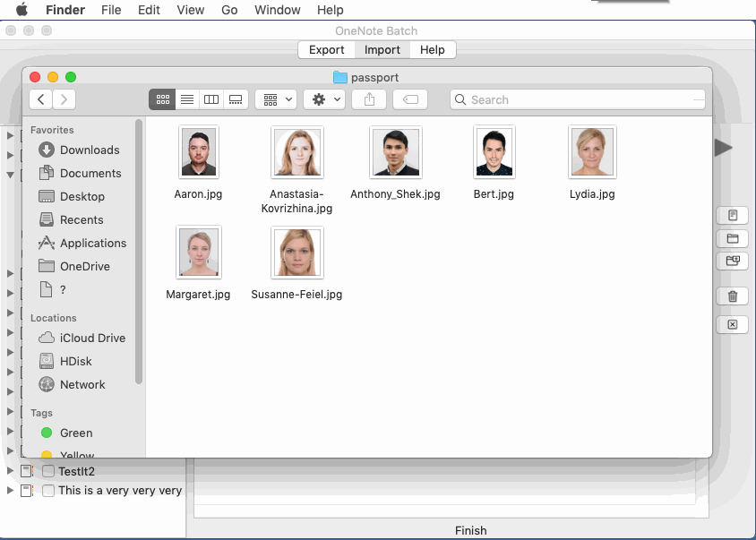Select the Susanne-Feiel.jpg thumbnail
Screen dimensions: 756x540
click(x=297, y=253)
